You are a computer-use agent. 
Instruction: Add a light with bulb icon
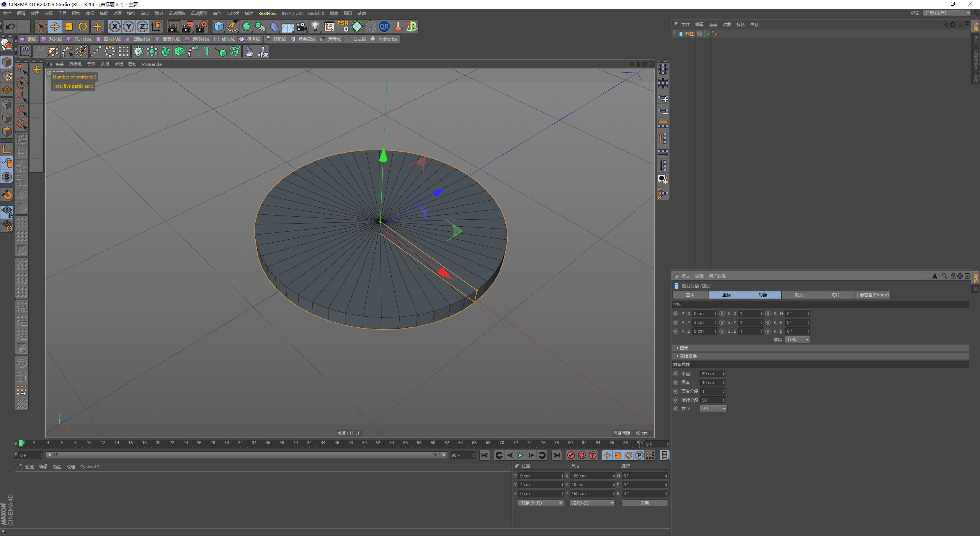pyautogui.click(x=315, y=26)
